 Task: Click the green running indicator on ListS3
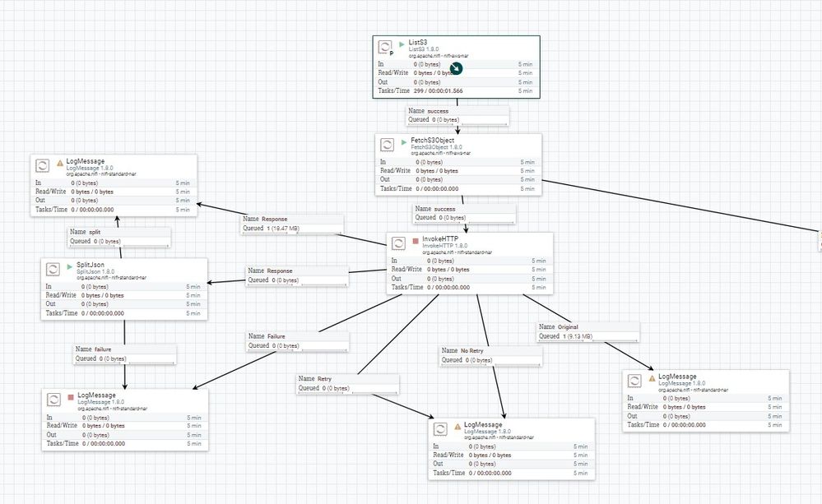[402, 44]
